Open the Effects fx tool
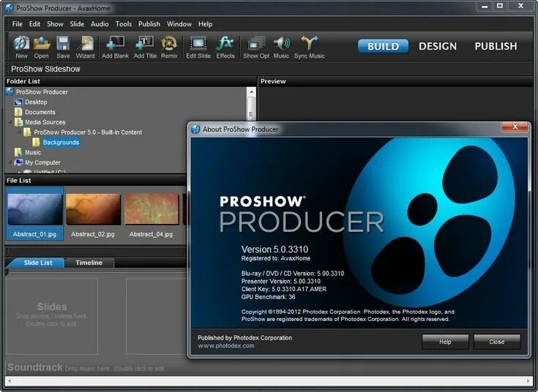Viewport: 538px width, 392px height. coord(225,47)
